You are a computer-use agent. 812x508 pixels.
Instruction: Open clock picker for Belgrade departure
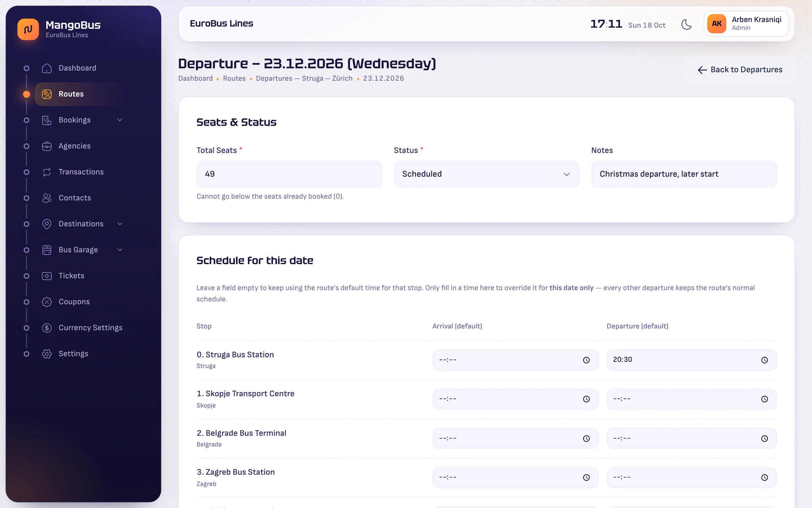click(765, 439)
